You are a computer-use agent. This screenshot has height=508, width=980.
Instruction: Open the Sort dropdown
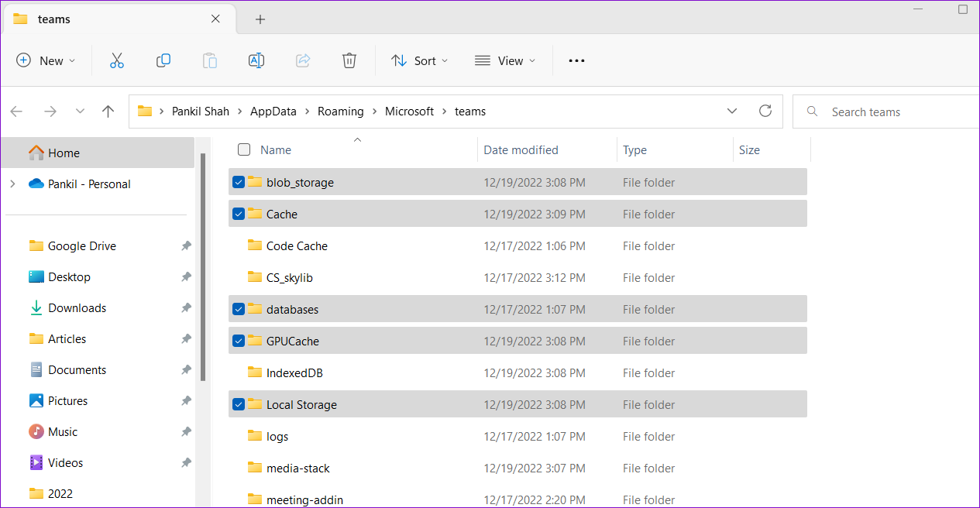(x=420, y=60)
